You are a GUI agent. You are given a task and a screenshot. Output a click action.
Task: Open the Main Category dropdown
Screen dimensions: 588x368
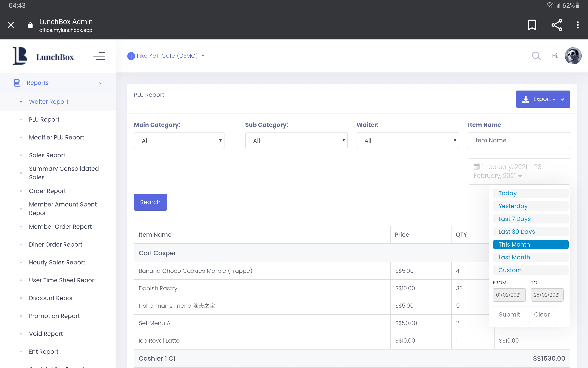[179, 141]
